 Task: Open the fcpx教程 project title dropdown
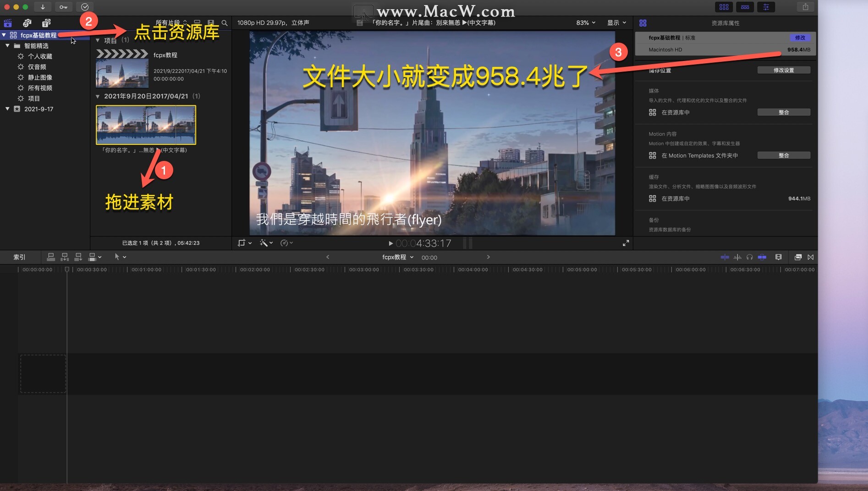(x=398, y=257)
